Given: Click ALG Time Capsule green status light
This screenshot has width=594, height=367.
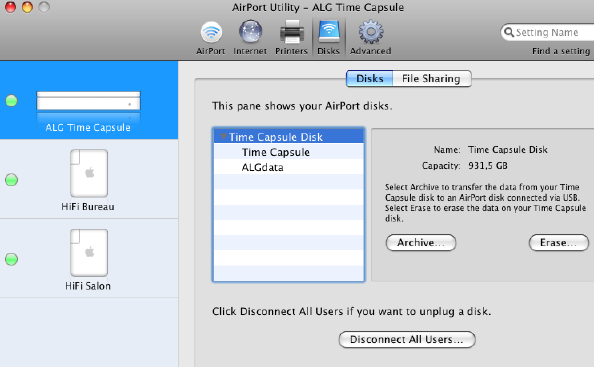Looking at the screenshot, I should click(x=11, y=100).
